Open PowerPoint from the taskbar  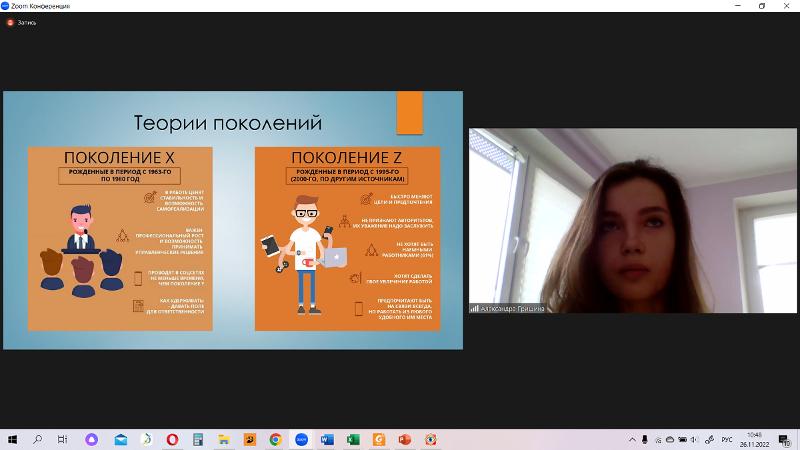tap(405, 439)
